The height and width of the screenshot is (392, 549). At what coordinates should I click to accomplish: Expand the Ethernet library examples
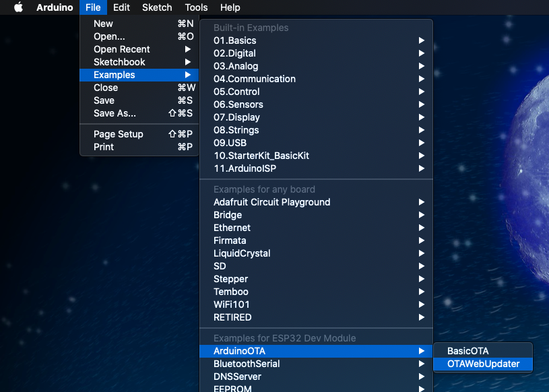(316, 228)
